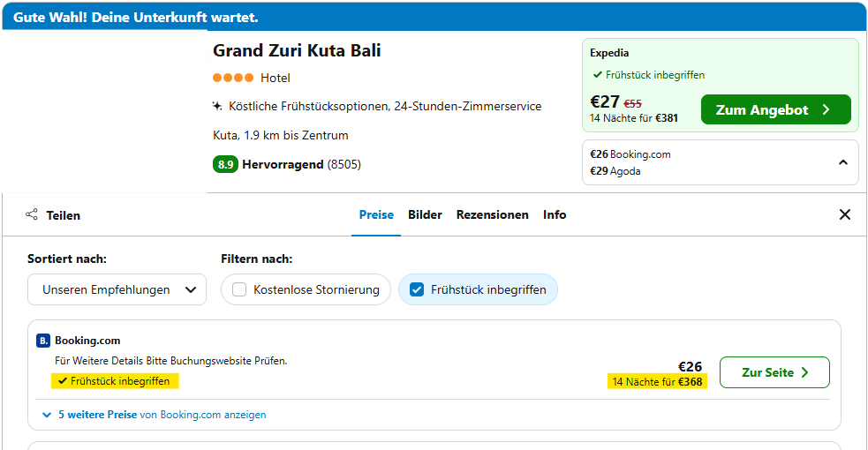Click the Zum Angebot green button
Screen dimensions: 868x450
775,109
